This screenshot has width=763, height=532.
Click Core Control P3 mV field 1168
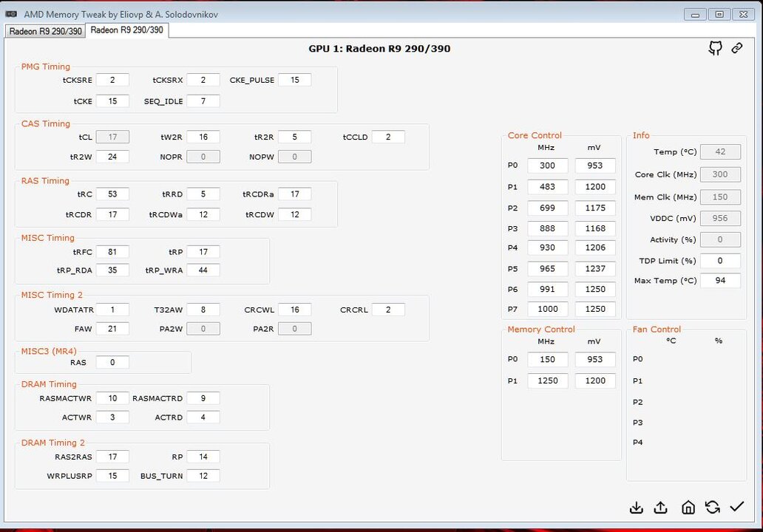pos(595,228)
